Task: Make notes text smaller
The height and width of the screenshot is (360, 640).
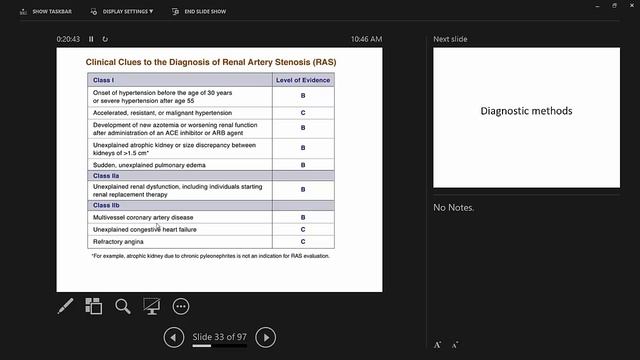Action: [455, 345]
